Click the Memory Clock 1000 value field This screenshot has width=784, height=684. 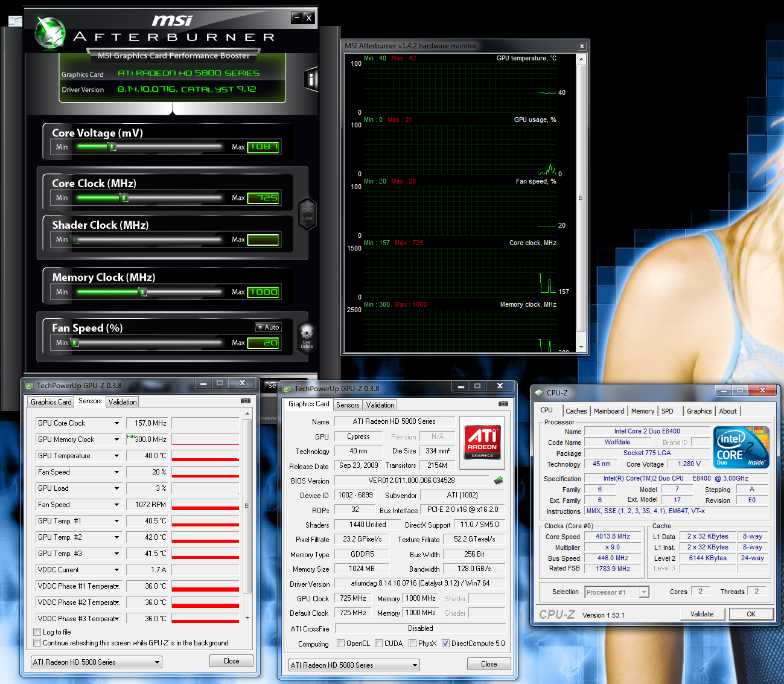click(263, 292)
